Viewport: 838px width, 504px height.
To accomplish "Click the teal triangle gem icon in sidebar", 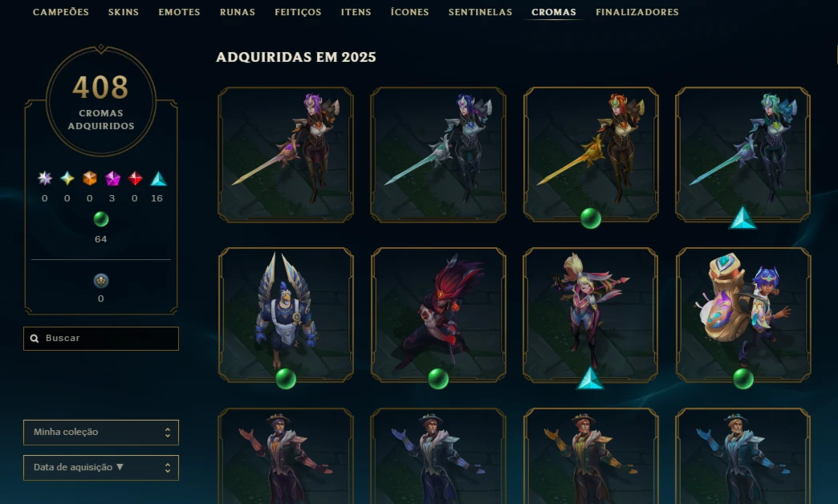I will (x=158, y=178).
